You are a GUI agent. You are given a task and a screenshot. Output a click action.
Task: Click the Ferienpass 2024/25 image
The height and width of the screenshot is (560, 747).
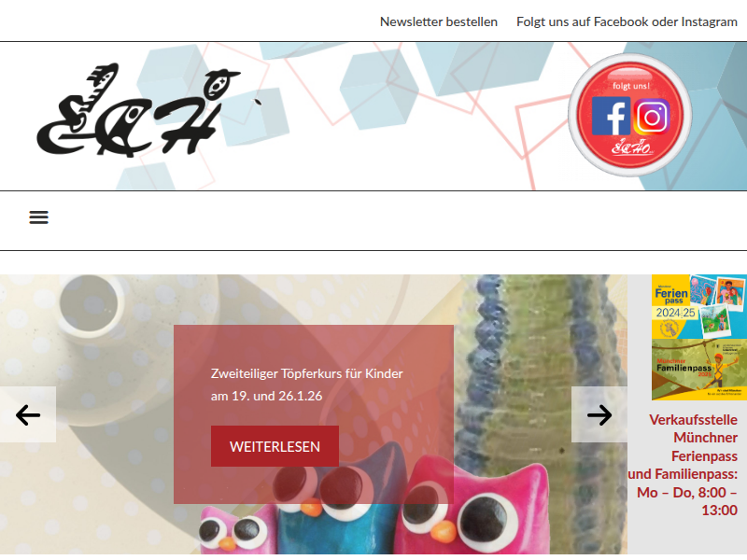(698, 307)
